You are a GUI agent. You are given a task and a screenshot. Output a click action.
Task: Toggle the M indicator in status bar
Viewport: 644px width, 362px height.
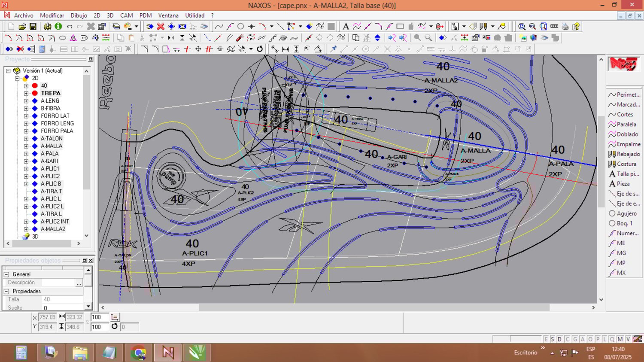tap(620, 339)
